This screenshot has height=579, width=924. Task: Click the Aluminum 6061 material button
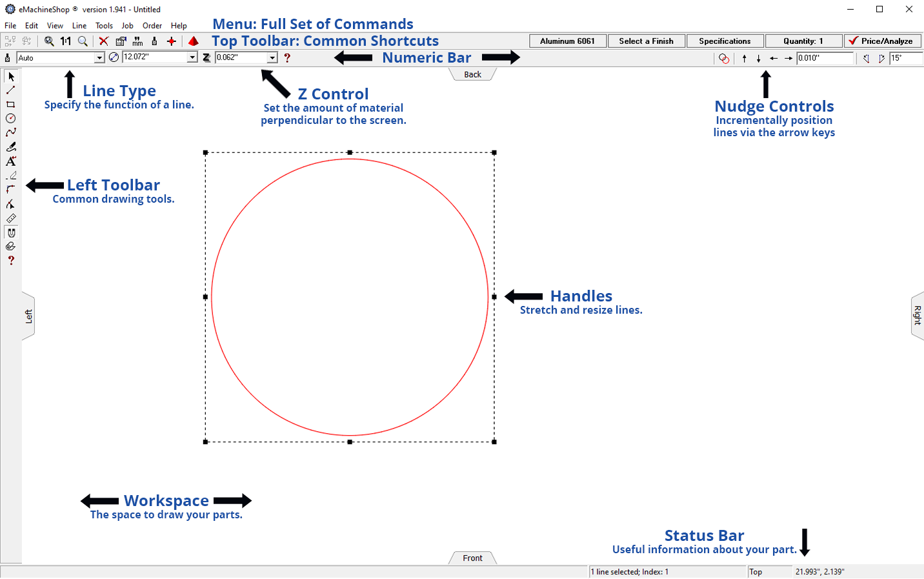pos(567,41)
